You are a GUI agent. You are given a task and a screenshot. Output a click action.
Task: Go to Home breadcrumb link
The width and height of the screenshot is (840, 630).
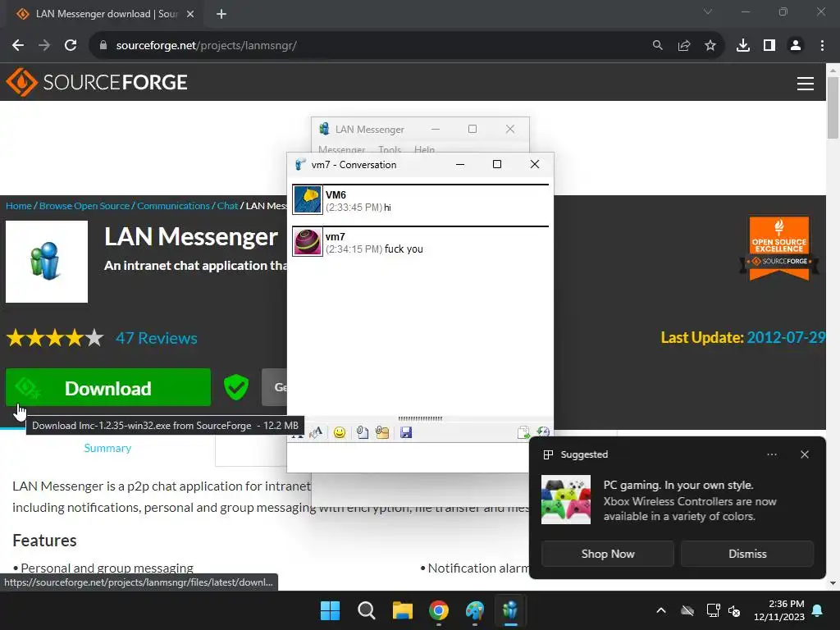click(19, 206)
